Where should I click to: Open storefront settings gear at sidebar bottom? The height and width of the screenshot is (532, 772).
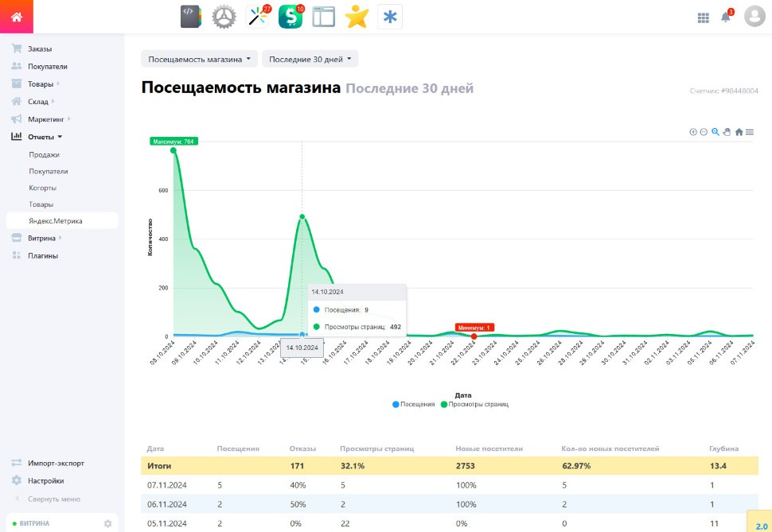tap(107, 523)
